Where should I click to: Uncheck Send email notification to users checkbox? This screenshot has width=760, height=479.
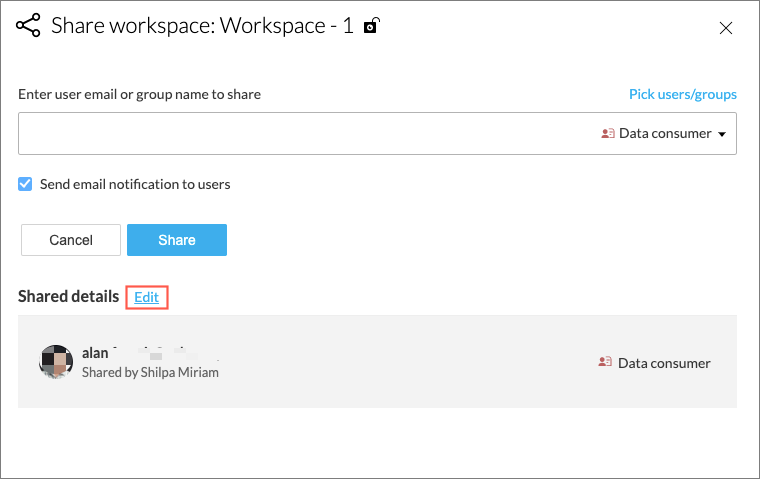[26, 184]
